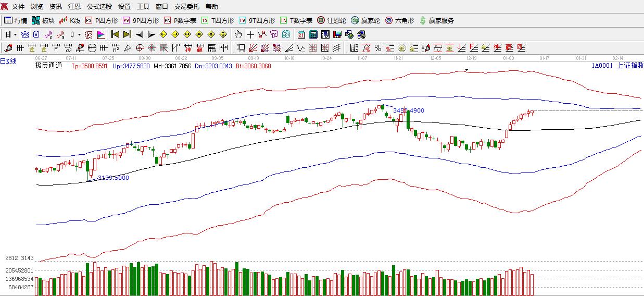
Task: Click the red floppy-disk save icon
Action: pyautogui.click(x=337, y=35)
